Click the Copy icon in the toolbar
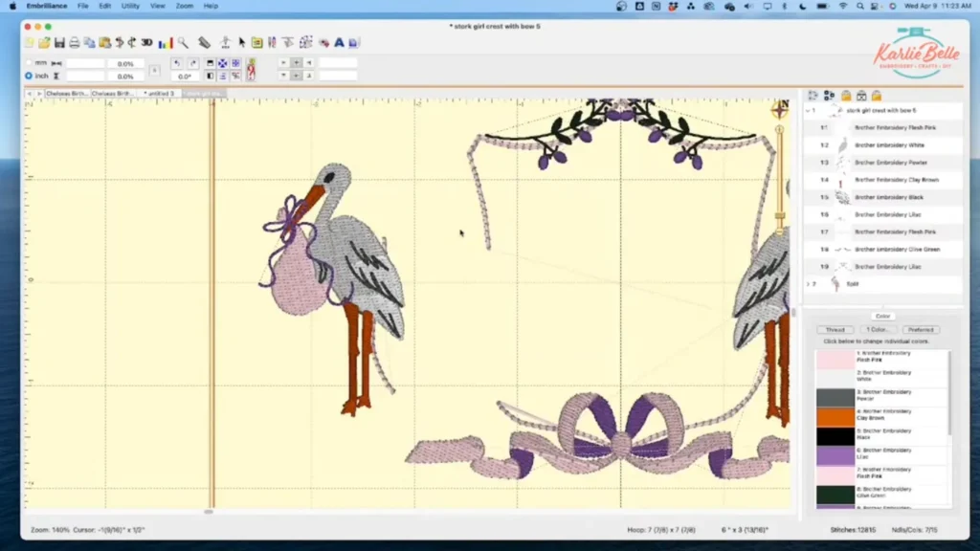This screenshot has height=551, width=980. pyautogui.click(x=89, y=42)
